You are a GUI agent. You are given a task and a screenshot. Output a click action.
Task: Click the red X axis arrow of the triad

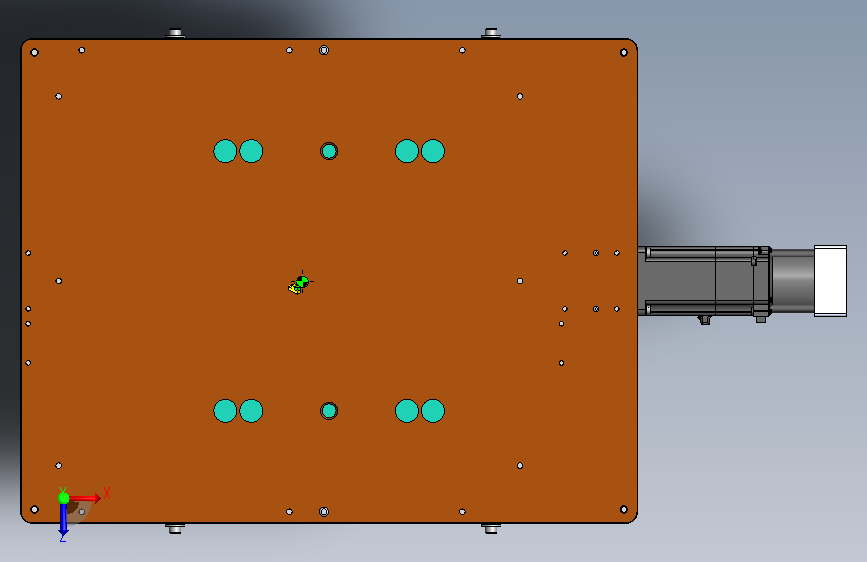[x=86, y=498]
